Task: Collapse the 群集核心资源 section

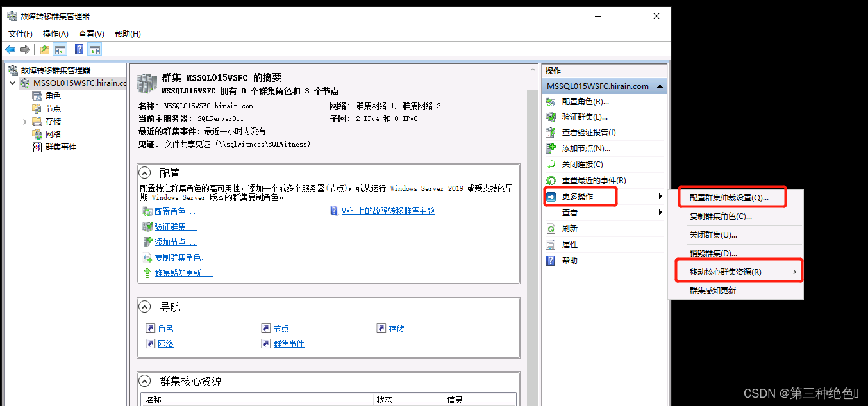Action: [x=146, y=381]
